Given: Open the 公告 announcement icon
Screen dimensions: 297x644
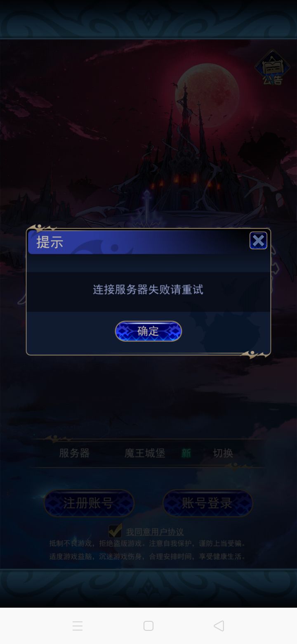Looking at the screenshot, I should [x=272, y=68].
